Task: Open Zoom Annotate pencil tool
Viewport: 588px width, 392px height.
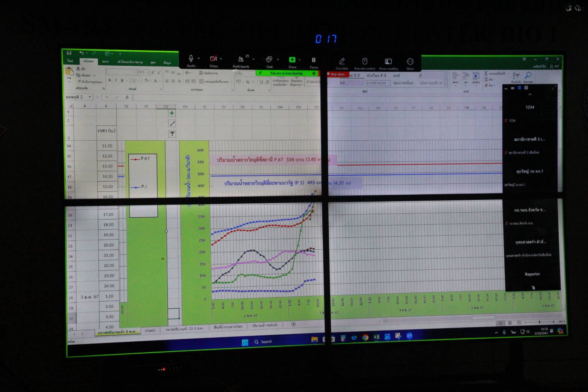Action: click(x=342, y=63)
